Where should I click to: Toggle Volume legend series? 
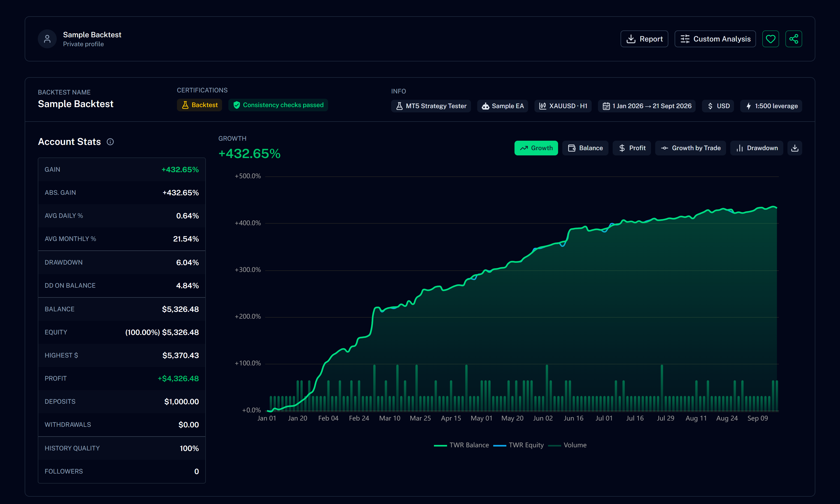tap(567, 445)
